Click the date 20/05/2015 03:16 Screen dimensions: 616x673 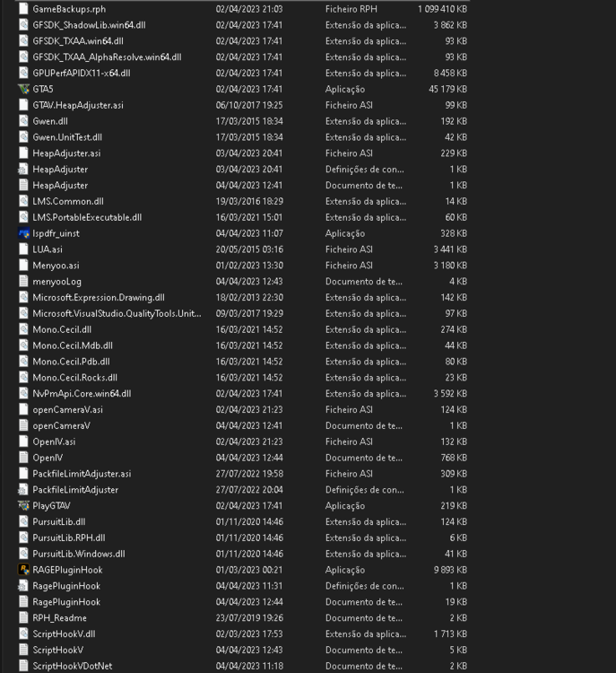point(249,249)
